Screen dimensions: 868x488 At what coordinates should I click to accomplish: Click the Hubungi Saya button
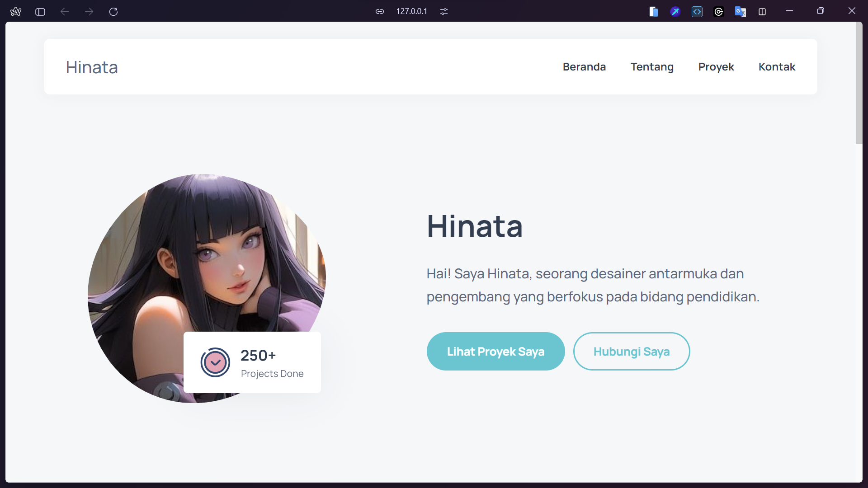[632, 352]
